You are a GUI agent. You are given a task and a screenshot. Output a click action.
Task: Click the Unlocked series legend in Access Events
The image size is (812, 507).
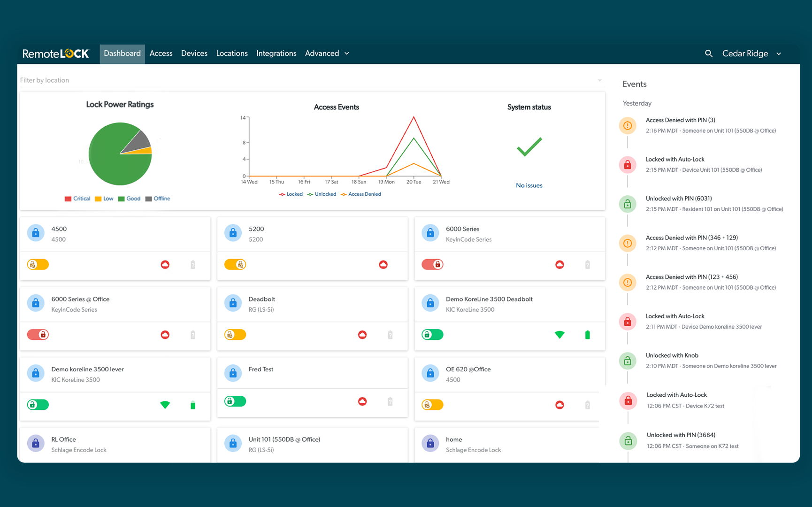pos(322,194)
